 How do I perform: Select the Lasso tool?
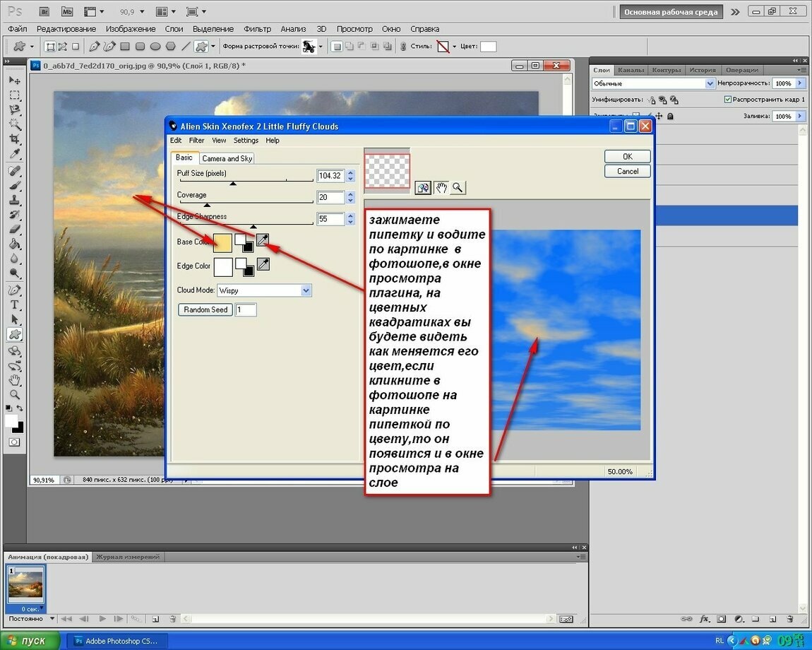pyautogui.click(x=15, y=110)
